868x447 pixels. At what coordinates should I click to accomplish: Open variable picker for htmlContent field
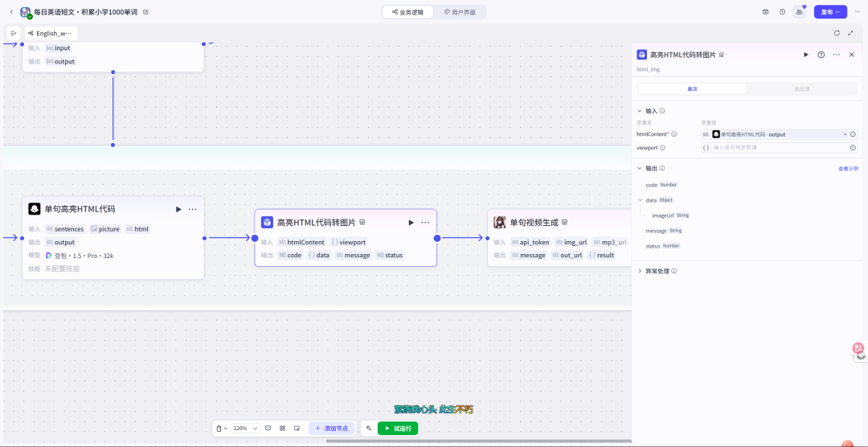(x=853, y=134)
